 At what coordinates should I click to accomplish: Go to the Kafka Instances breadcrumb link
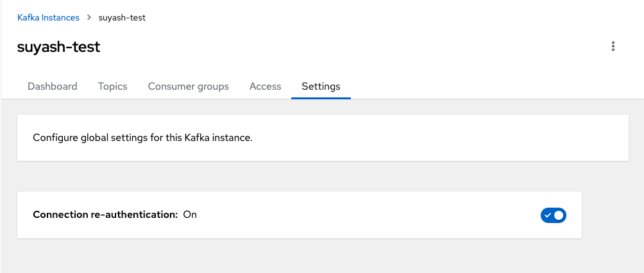tap(48, 18)
